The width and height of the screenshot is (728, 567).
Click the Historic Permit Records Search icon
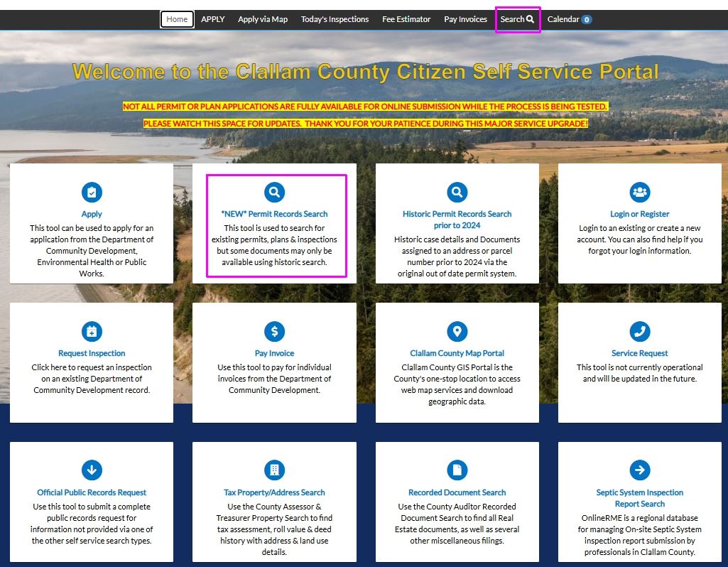pyautogui.click(x=457, y=191)
